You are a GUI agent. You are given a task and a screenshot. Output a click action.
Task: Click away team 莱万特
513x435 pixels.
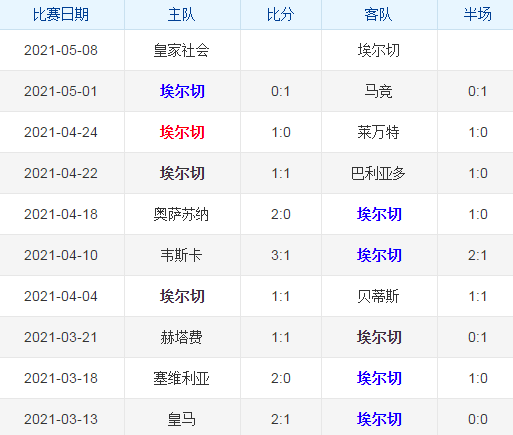pos(378,132)
